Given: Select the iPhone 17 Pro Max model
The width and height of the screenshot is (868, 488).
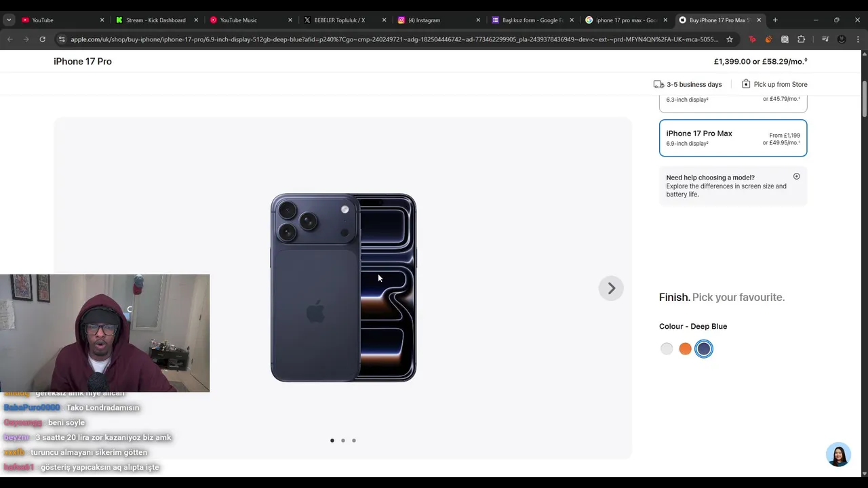Looking at the screenshot, I should pyautogui.click(x=733, y=138).
